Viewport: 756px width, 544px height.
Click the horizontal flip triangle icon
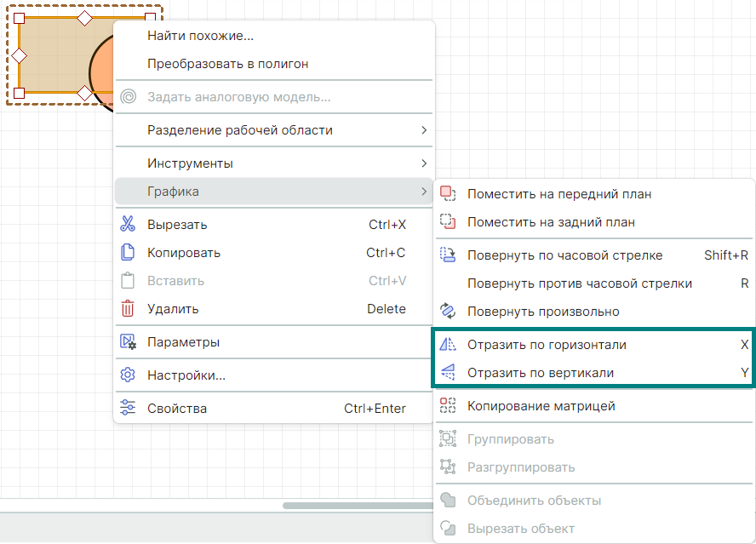(448, 345)
